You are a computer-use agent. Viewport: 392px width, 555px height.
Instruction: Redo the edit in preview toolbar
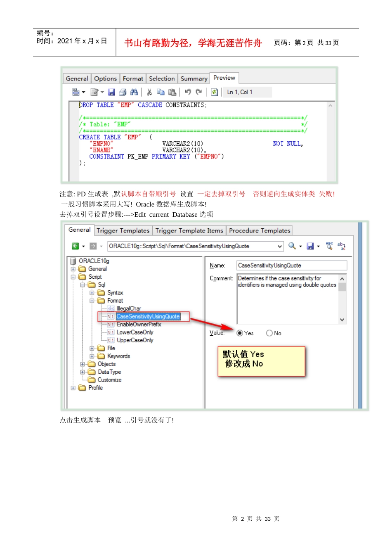tap(199, 92)
